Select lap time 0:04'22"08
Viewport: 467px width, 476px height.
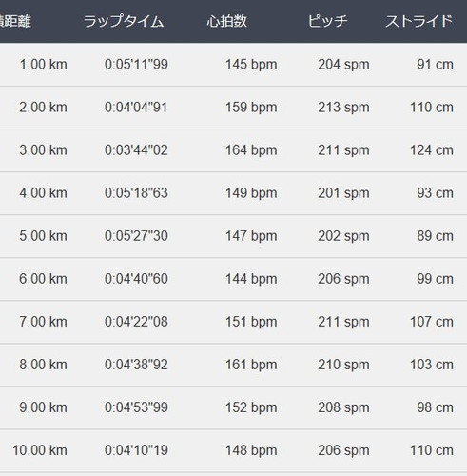click(x=136, y=322)
